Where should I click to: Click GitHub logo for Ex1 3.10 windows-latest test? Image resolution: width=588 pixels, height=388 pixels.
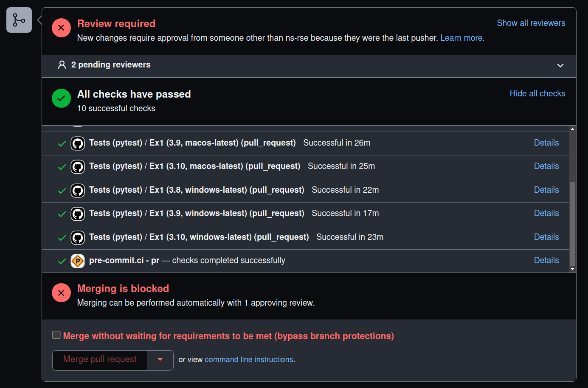coord(78,238)
